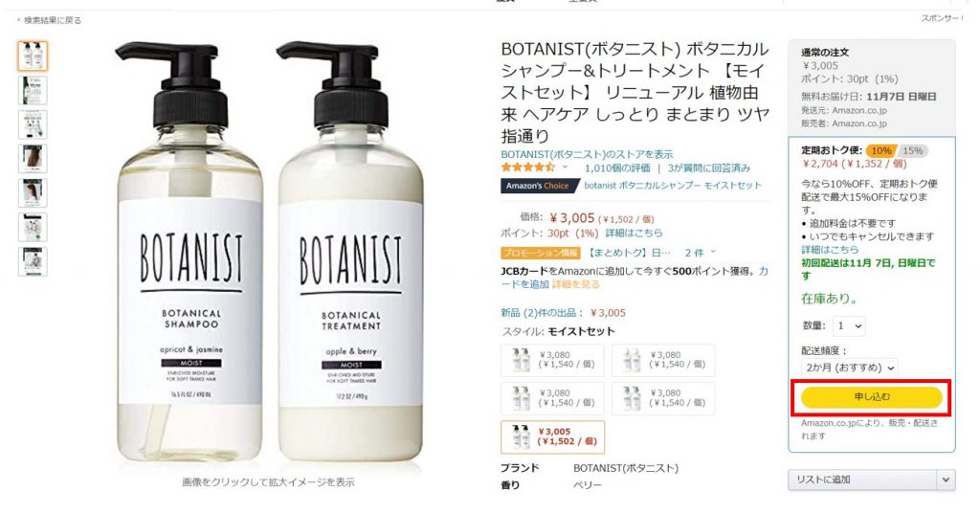Click the yellow 申し込む subscribe button
The image size is (980, 513).
pyautogui.click(x=871, y=397)
